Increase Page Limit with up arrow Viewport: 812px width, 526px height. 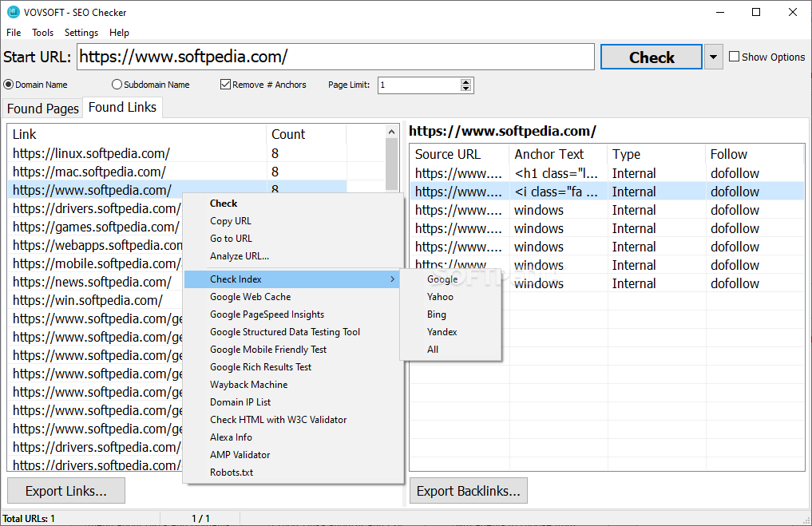click(x=466, y=81)
